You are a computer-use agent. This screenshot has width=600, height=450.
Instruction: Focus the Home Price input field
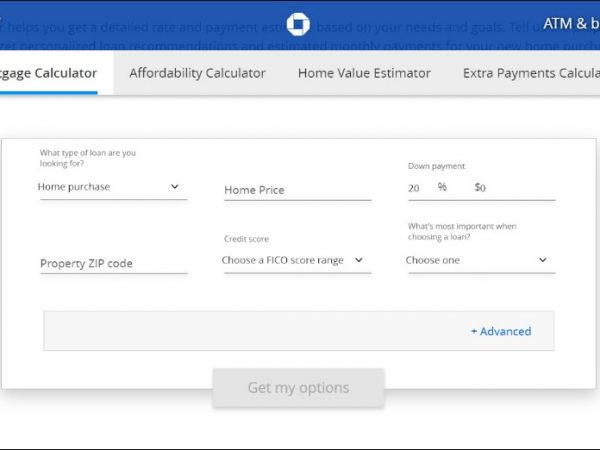click(x=297, y=190)
